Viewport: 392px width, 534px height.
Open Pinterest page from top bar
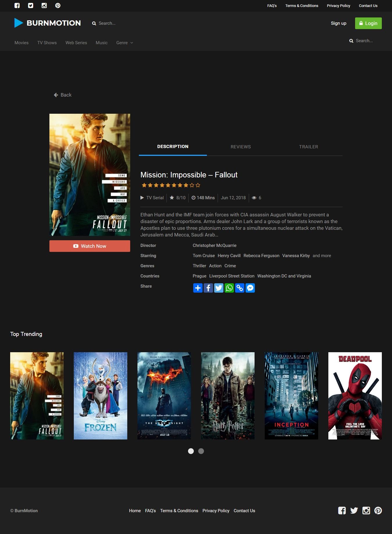58,6
